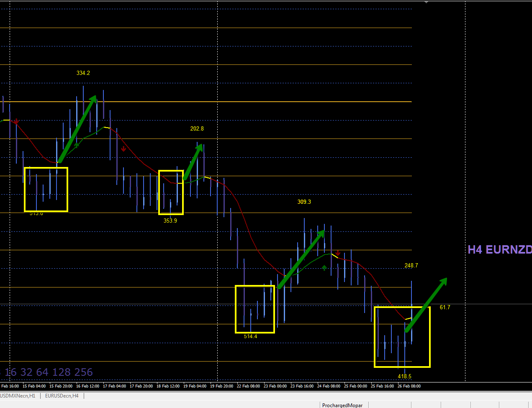Select the 334.2 value label
532x408 pixels.
pos(83,73)
